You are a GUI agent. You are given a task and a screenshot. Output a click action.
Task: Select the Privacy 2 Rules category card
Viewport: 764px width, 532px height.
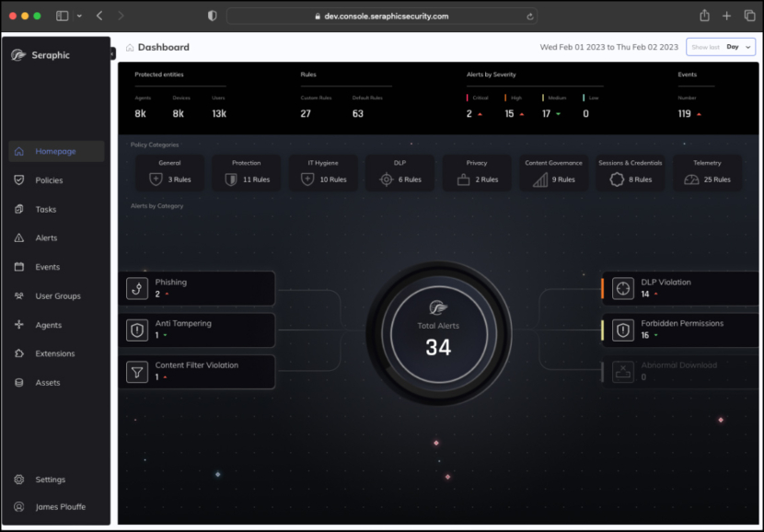(x=477, y=173)
